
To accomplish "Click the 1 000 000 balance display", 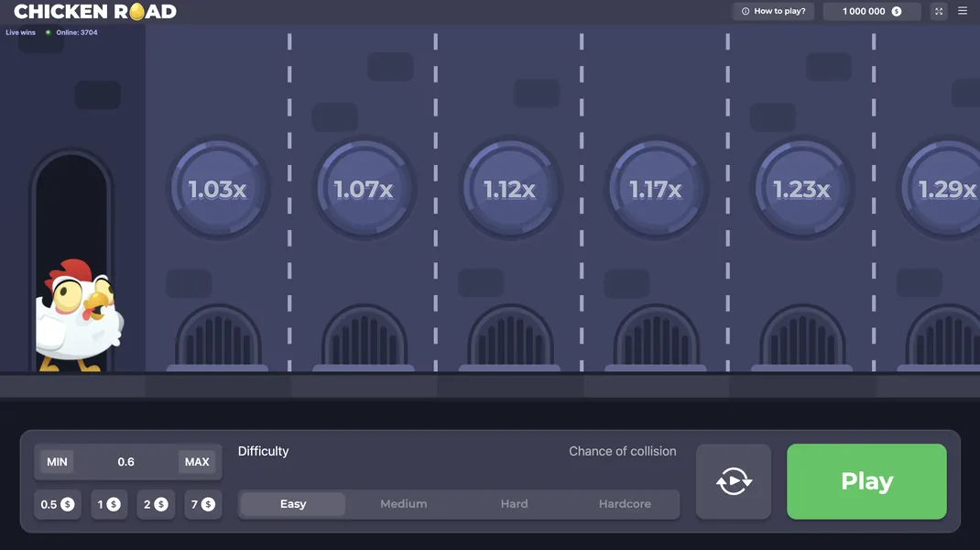I will [x=871, y=11].
